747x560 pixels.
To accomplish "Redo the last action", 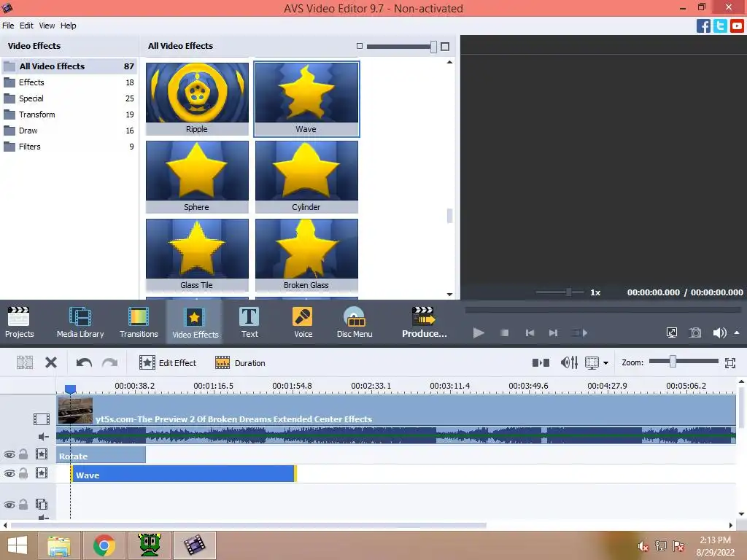I will tap(110, 363).
